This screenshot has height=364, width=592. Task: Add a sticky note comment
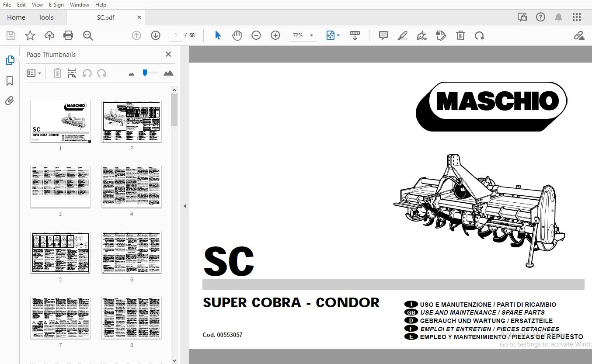coord(383,35)
